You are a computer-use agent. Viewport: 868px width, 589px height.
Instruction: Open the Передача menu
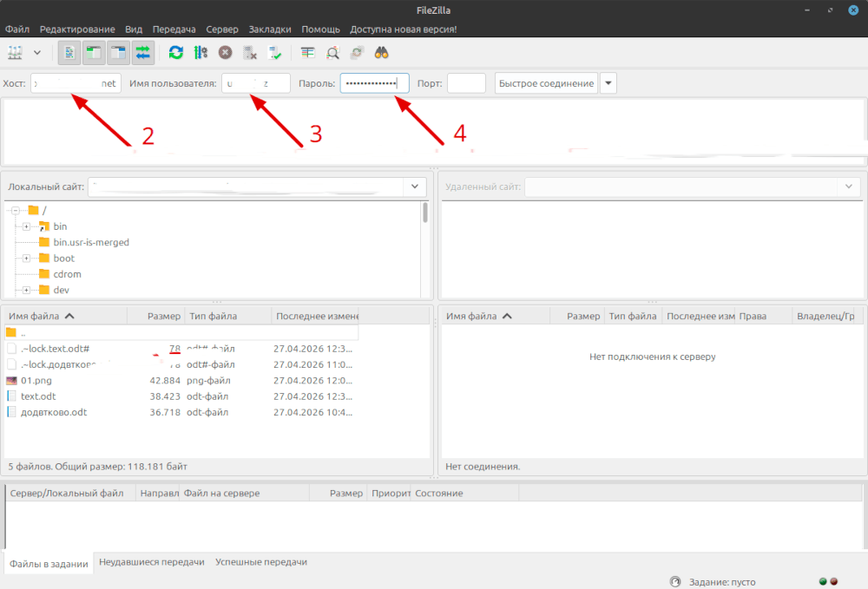click(x=174, y=29)
